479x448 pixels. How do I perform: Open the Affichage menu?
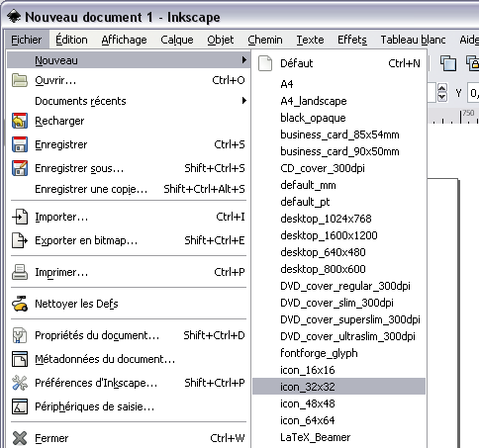click(x=124, y=40)
